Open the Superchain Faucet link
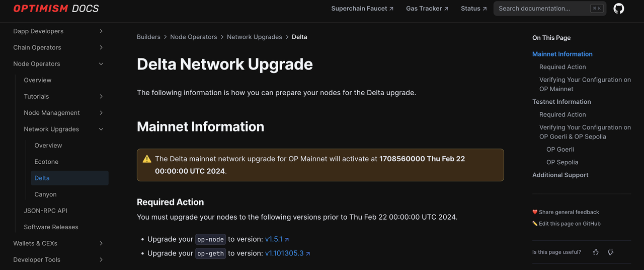The image size is (644, 270). [362, 9]
